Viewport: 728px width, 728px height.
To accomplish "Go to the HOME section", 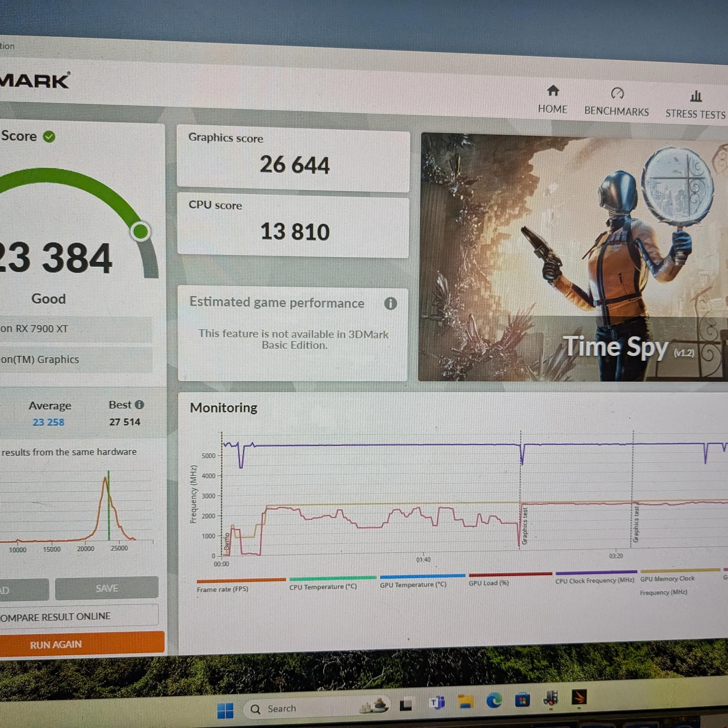I will point(552,100).
